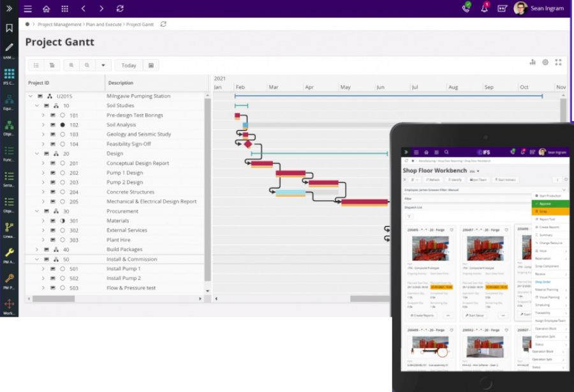This screenshot has height=392, width=574.
Task: Expand activity 501 Install Pump 1
Action: [43, 268]
